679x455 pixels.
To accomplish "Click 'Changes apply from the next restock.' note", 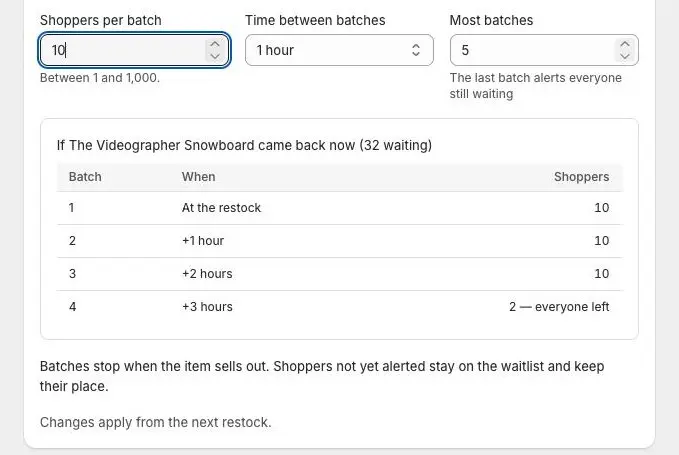I will pyautogui.click(x=155, y=422).
